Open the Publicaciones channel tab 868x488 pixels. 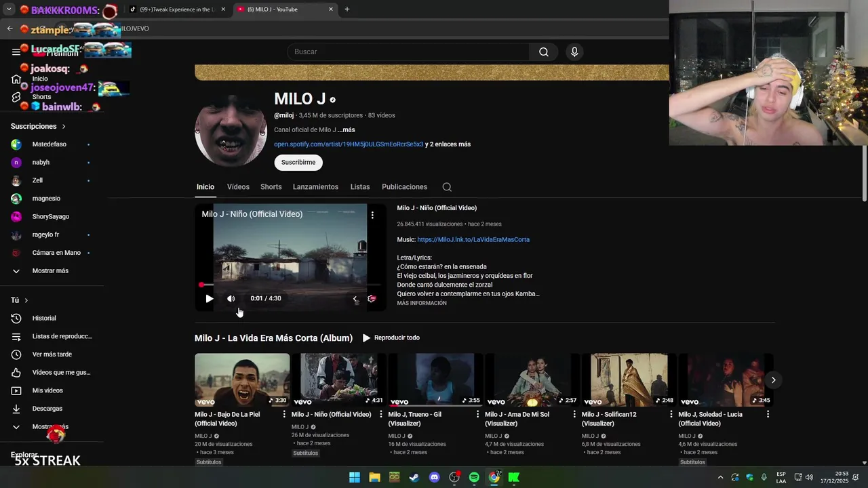[404, 187]
